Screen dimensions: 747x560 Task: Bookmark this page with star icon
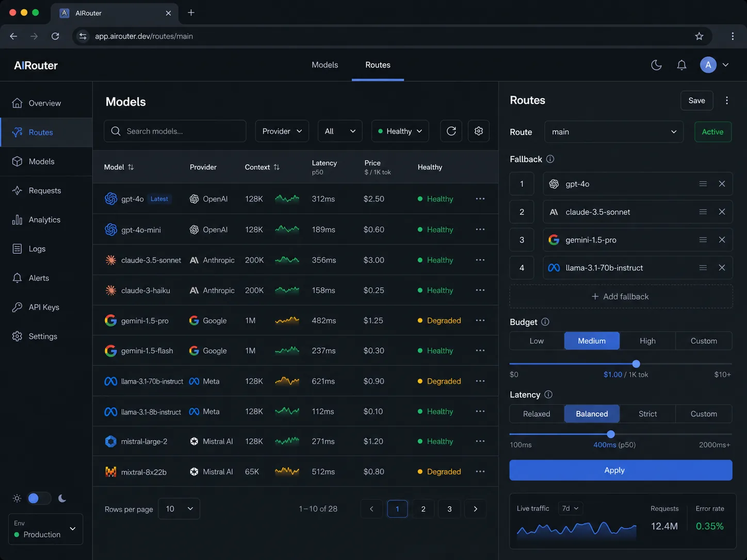699,36
